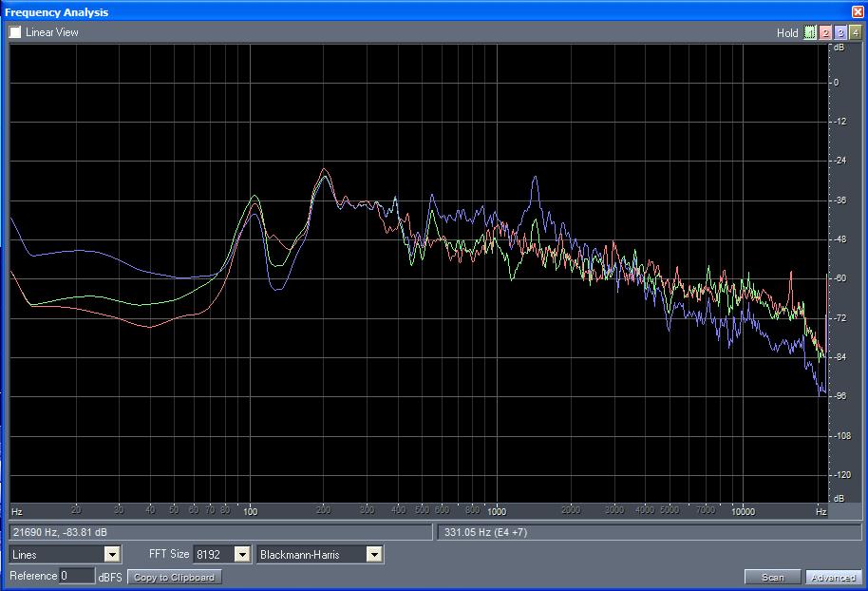Click the -60 dB label on level axis

pyautogui.click(x=840, y=278)
